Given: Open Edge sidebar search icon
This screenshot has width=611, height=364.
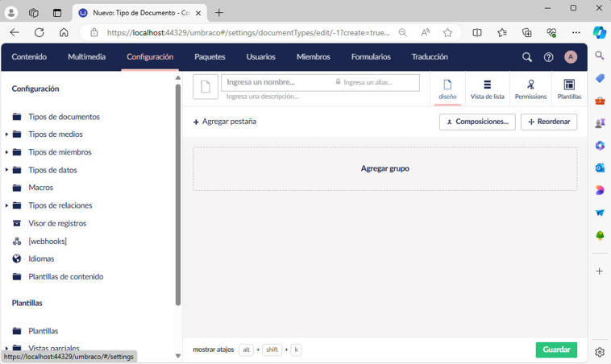Looking at the screenshot, I should tap(600, 56).
